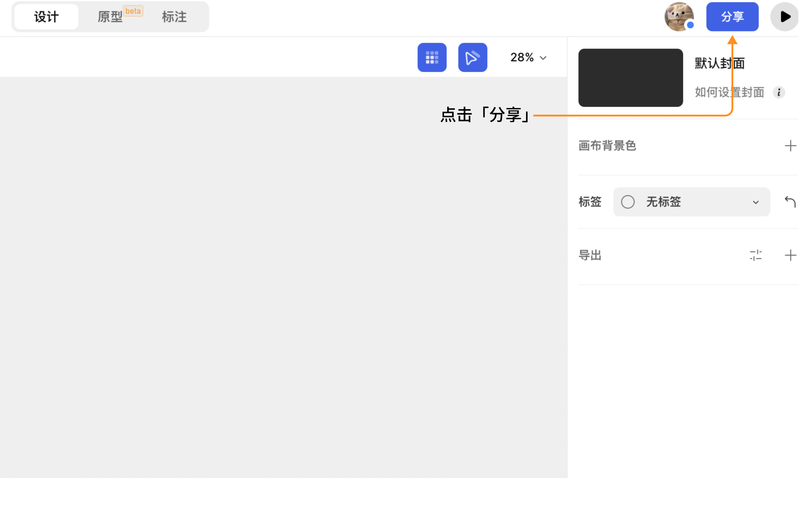Toggle the grid view icon
This screenshot has width=812, height=511.
tap(432, 57)
